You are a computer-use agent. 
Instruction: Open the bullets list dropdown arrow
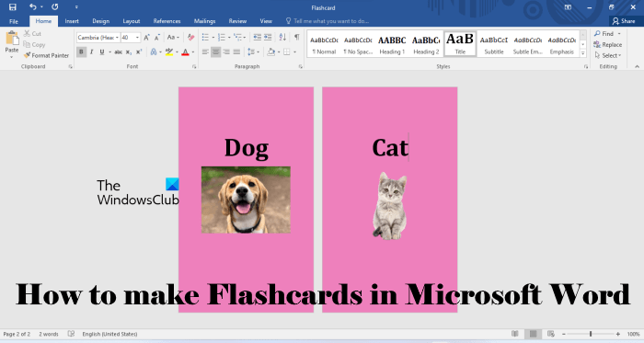pos(213,38)
